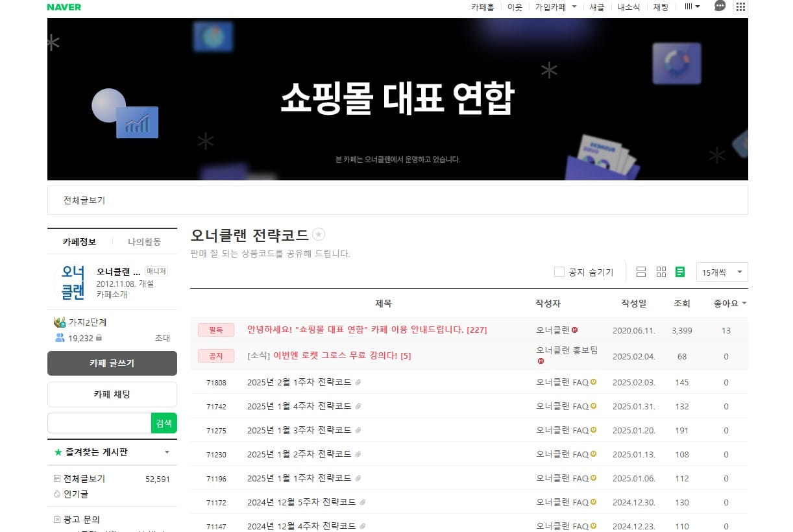Open 새글 in top menu
The image size is (793, 532).
pos(597,7)
